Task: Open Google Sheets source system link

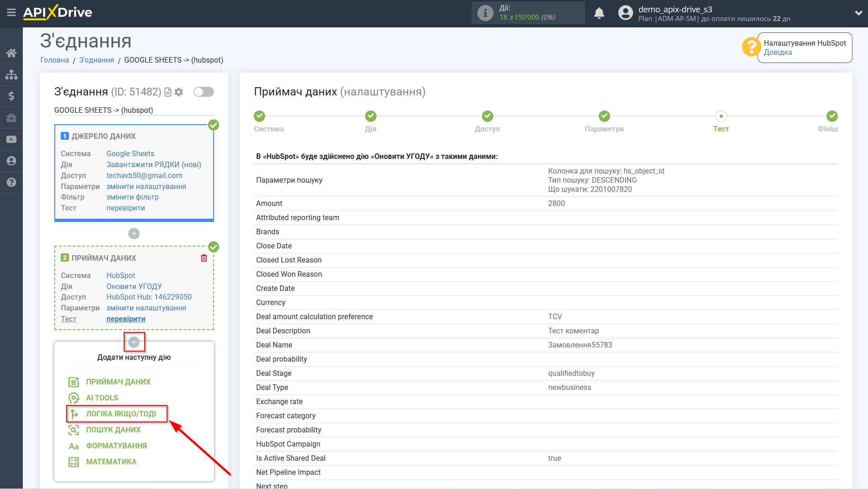Action: (x=130, y=153)
